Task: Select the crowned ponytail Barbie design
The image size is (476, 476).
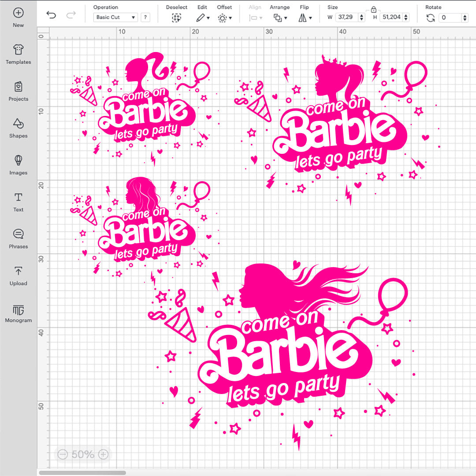Action: tap(337, 129)
